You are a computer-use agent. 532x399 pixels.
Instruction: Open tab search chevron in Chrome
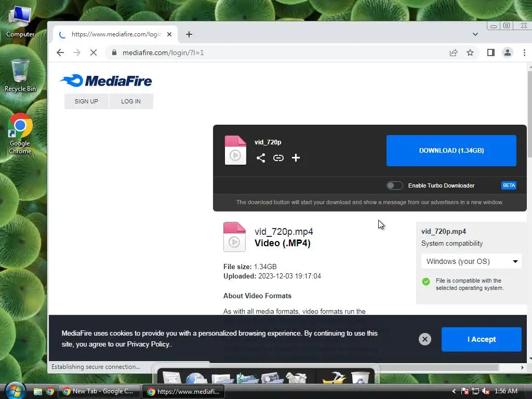[475, 34]
